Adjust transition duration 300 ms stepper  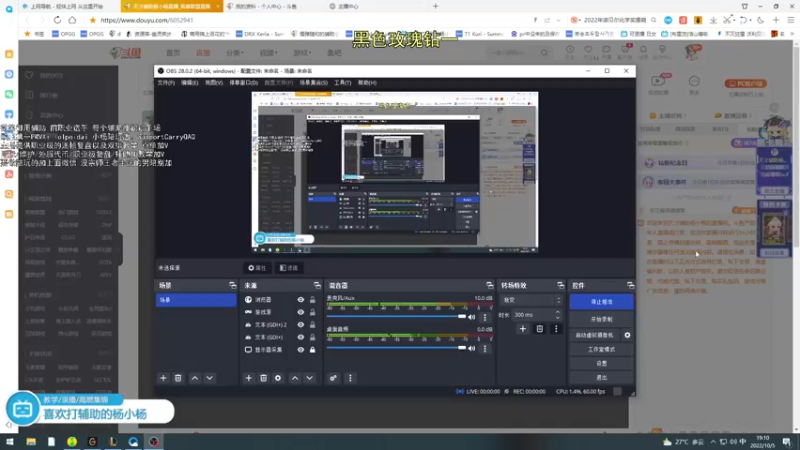(557, 315)
